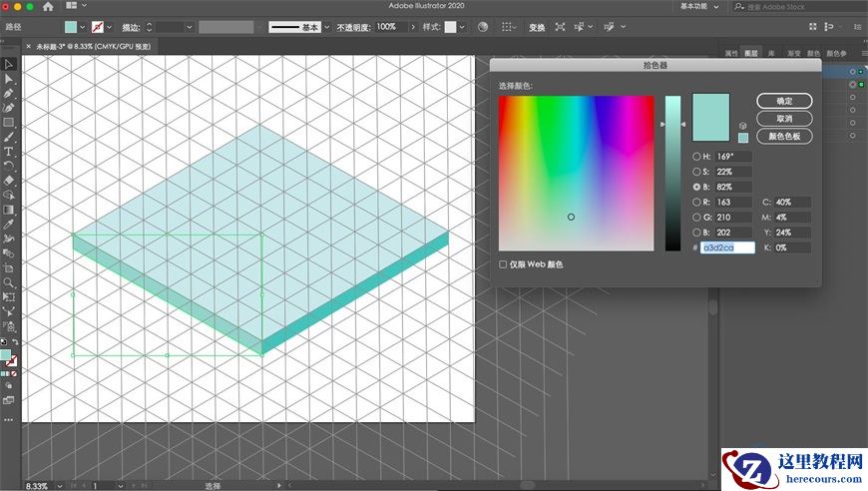Click the Home icon in top bar

click(48, 6)
